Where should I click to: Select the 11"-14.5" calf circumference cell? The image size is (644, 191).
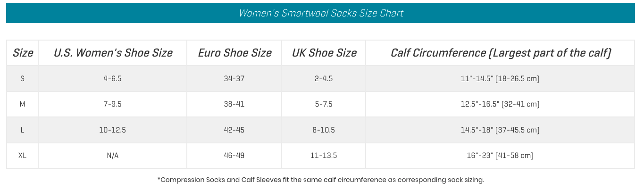coord(500,79)
